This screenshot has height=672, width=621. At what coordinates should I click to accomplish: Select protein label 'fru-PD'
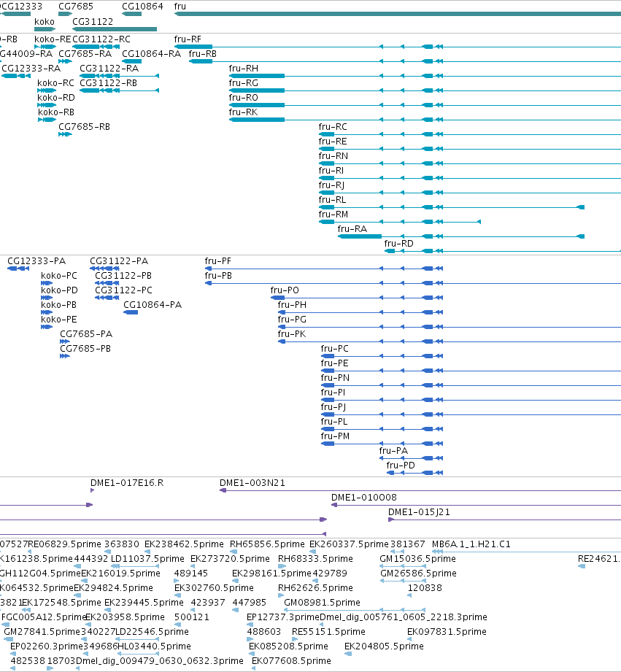(401, 465)
